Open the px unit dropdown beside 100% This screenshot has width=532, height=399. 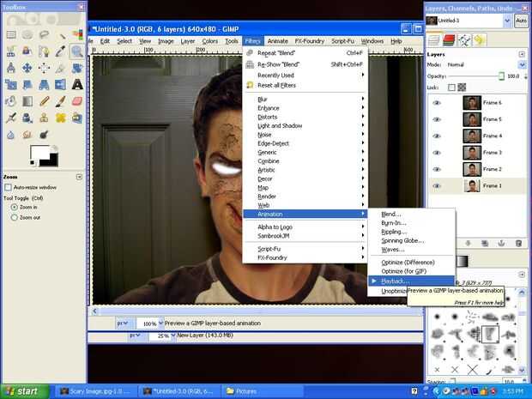tap(122, 323)
